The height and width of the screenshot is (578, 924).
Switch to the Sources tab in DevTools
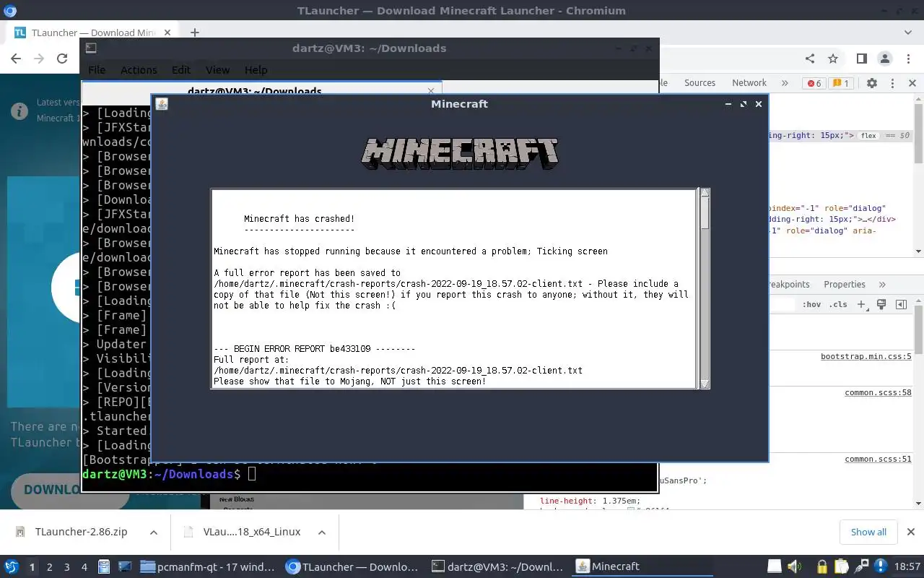point(699,83)
